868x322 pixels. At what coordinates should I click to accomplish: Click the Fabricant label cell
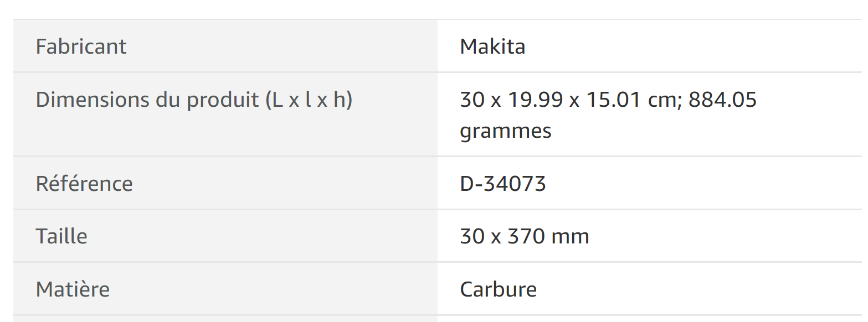pyautogui.click(x=81, y=46)
